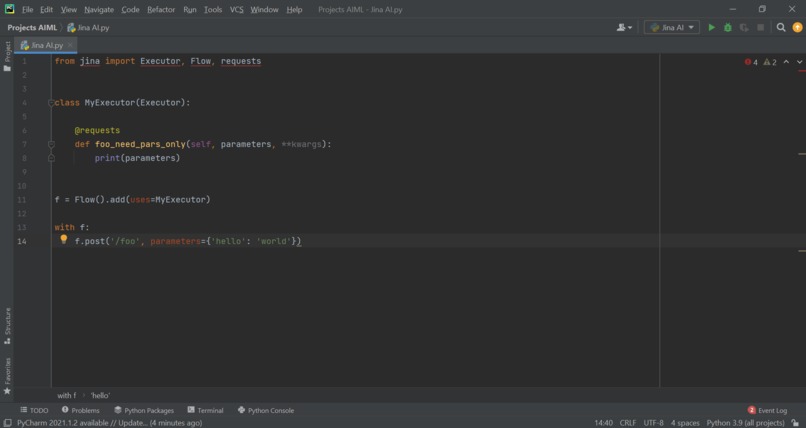
Task: Click the top error stripe mark on scrollbar
Action: coord(802,71)
